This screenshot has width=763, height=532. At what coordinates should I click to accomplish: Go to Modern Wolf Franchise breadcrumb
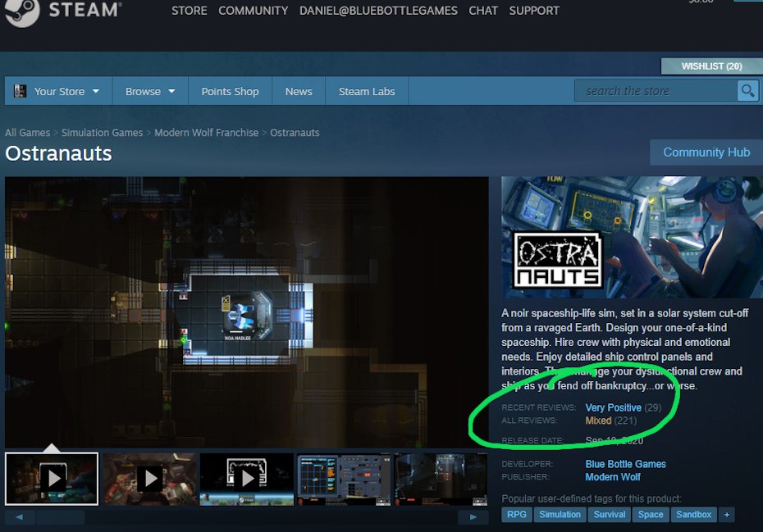(x=206, y=132)
